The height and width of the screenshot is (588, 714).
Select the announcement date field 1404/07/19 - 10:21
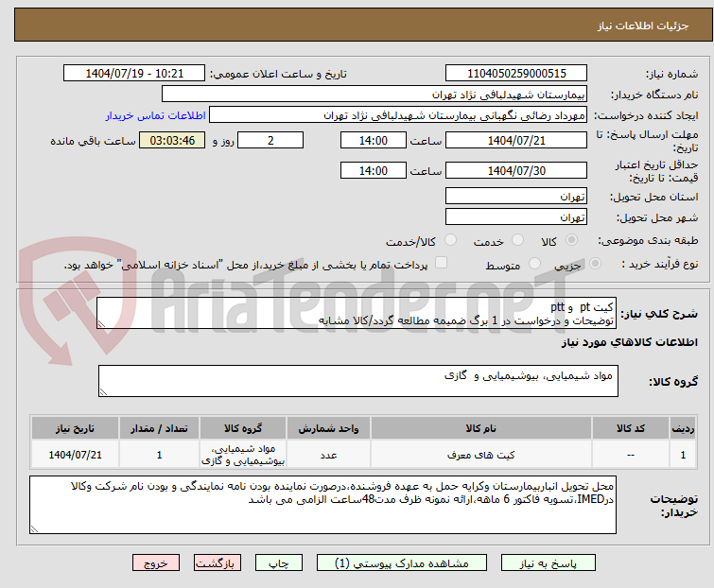[x=134, y=74]
